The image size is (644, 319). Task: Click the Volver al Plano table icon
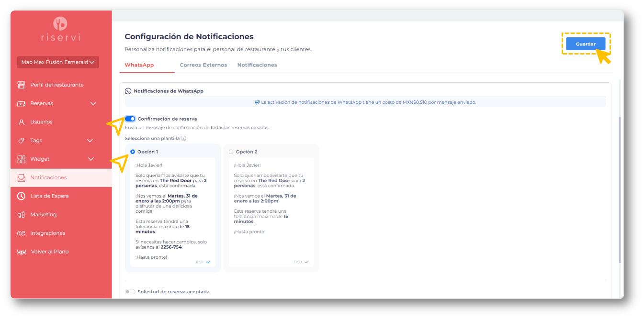coord(22,252)
